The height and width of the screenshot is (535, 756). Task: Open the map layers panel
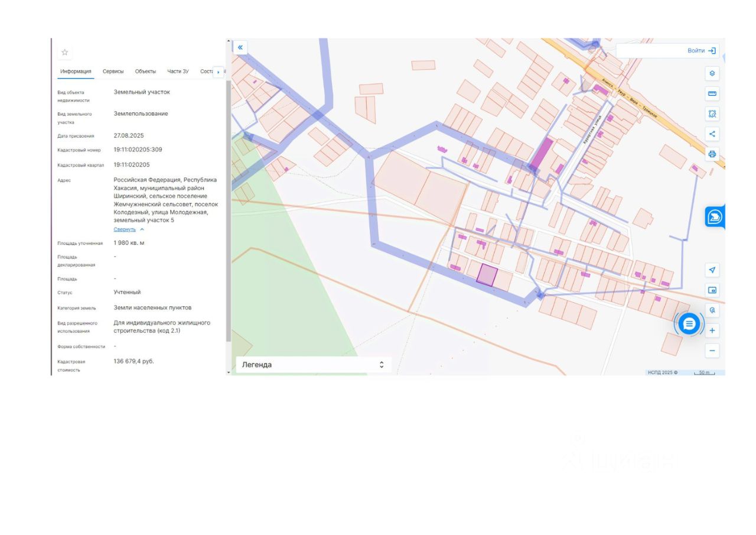[x=712, y=73]
